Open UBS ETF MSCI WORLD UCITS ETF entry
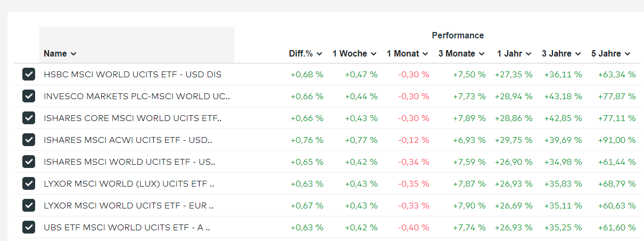 127,228
